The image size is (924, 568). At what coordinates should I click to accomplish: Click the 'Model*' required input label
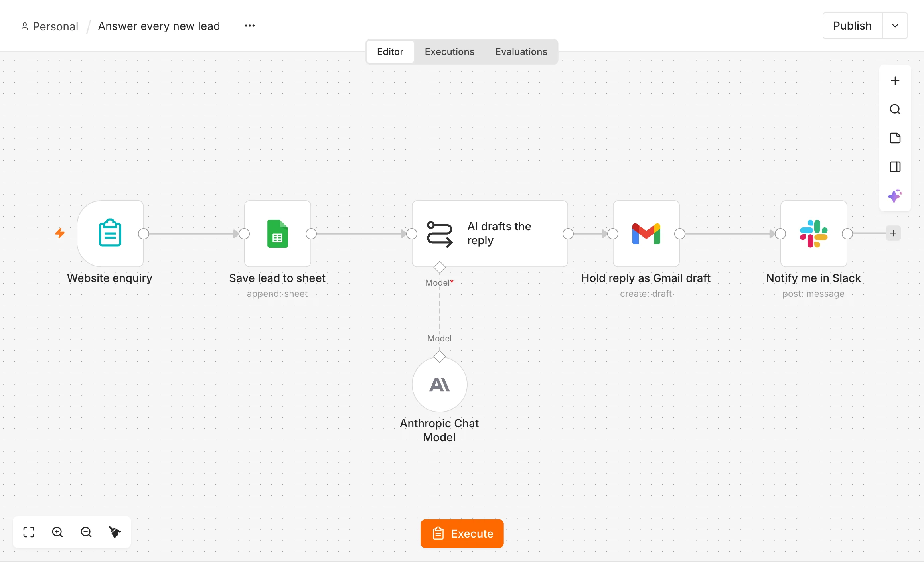(439, 282)
